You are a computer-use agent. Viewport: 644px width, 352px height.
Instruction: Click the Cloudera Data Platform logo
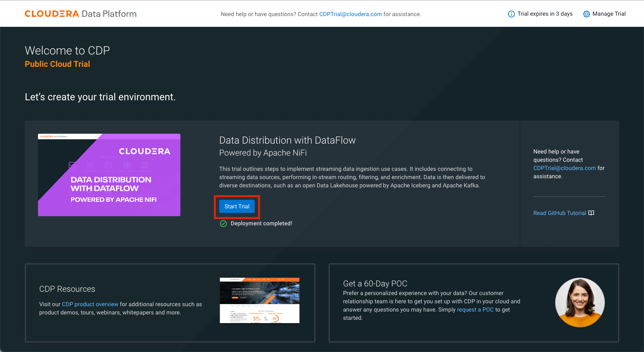80,14
